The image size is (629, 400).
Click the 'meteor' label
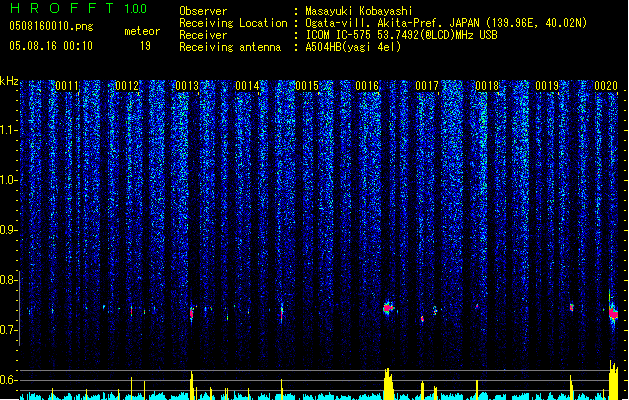click(x=142, y=31)
